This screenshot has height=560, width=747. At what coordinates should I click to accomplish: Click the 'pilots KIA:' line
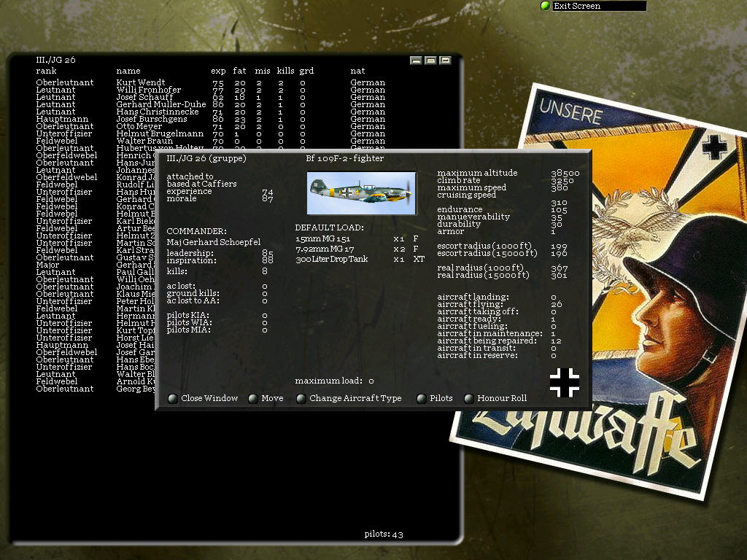tap(187, 315)
